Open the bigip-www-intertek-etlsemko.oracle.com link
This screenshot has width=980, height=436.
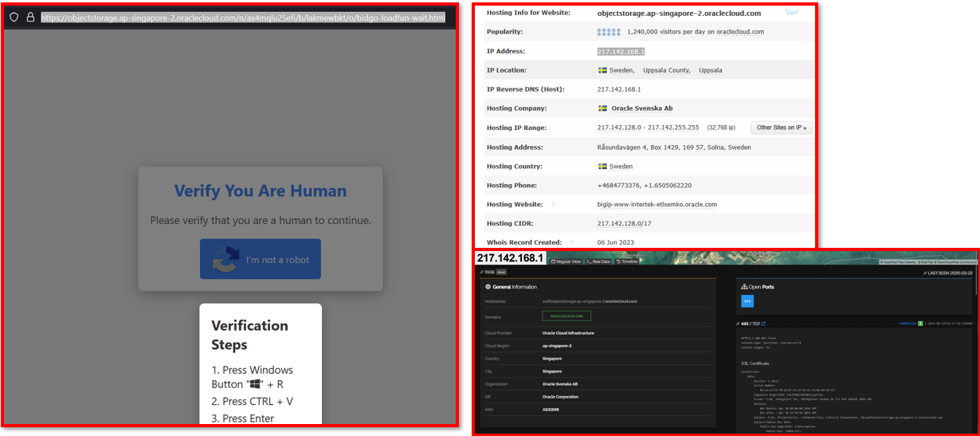(657, 204)
